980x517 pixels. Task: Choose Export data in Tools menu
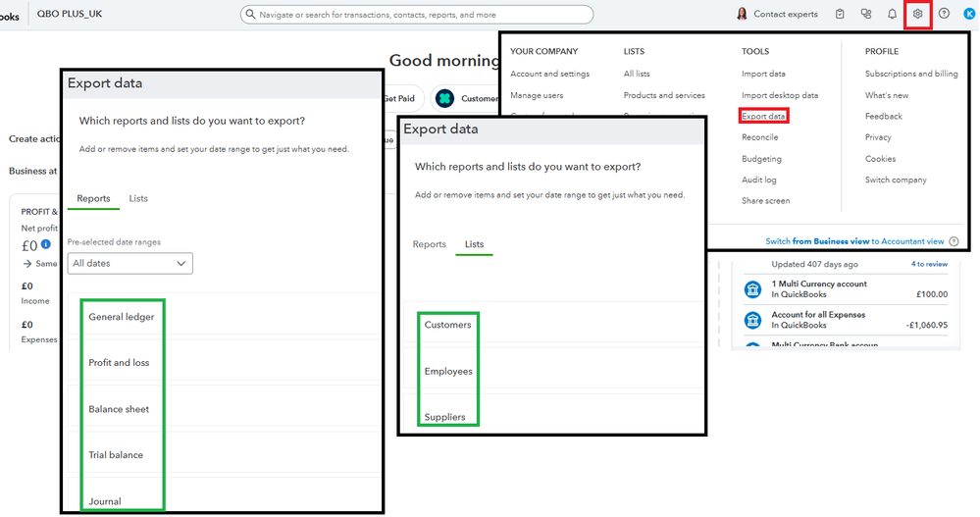point(763,117)
